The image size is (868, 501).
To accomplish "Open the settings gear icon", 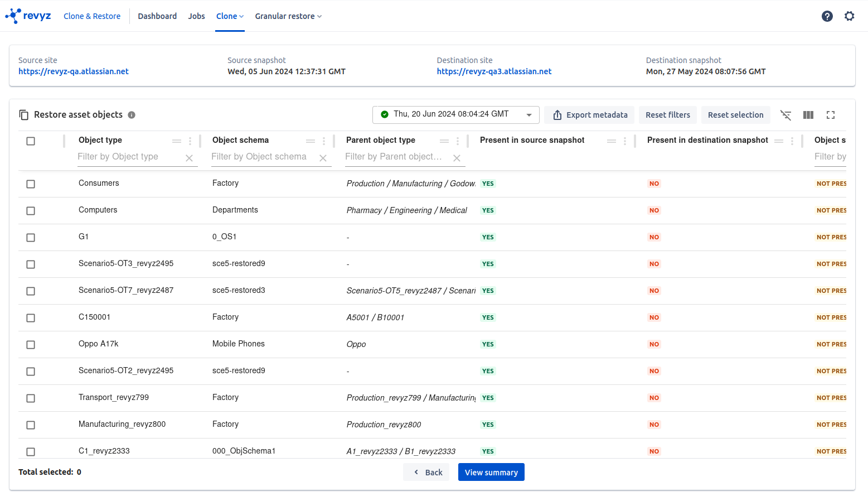I will (x=849, y=16).
